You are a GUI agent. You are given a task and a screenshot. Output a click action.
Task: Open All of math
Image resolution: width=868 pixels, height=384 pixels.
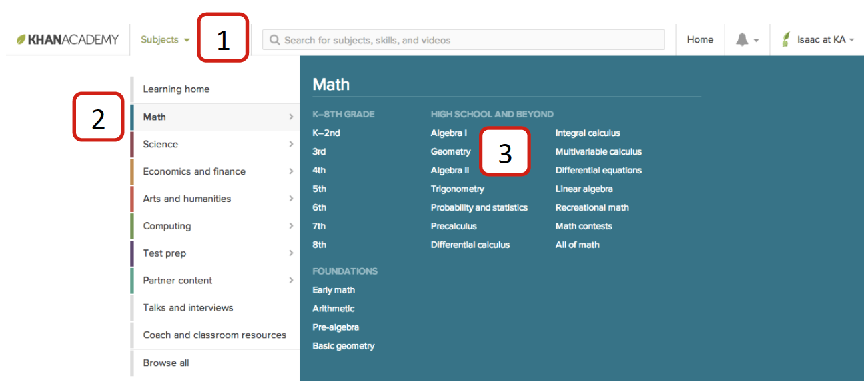coord(578,245)
